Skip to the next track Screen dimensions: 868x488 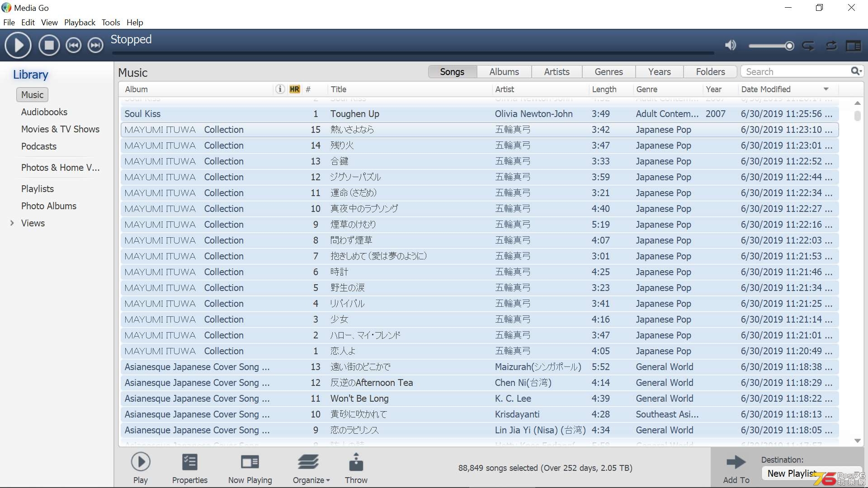click(x=95, y=46)
